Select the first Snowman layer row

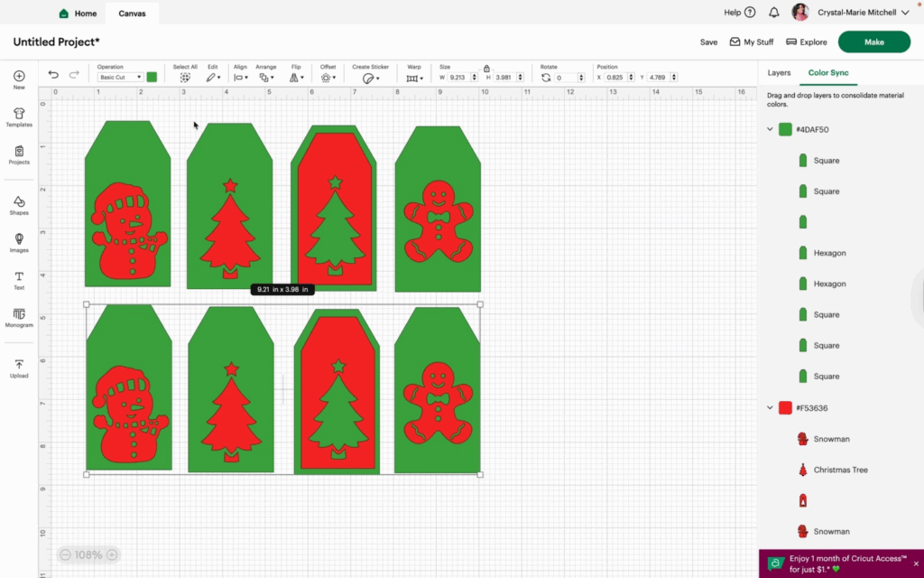(840, 439)
